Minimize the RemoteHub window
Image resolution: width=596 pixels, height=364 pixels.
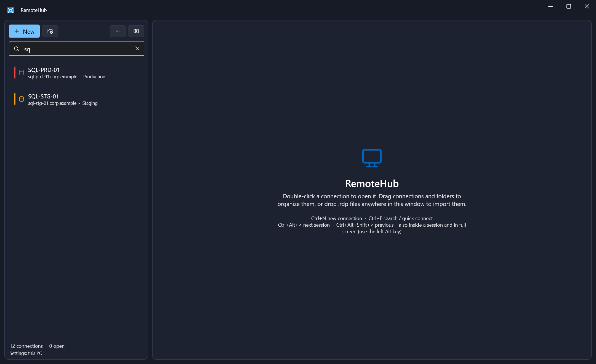coord(550,6)
